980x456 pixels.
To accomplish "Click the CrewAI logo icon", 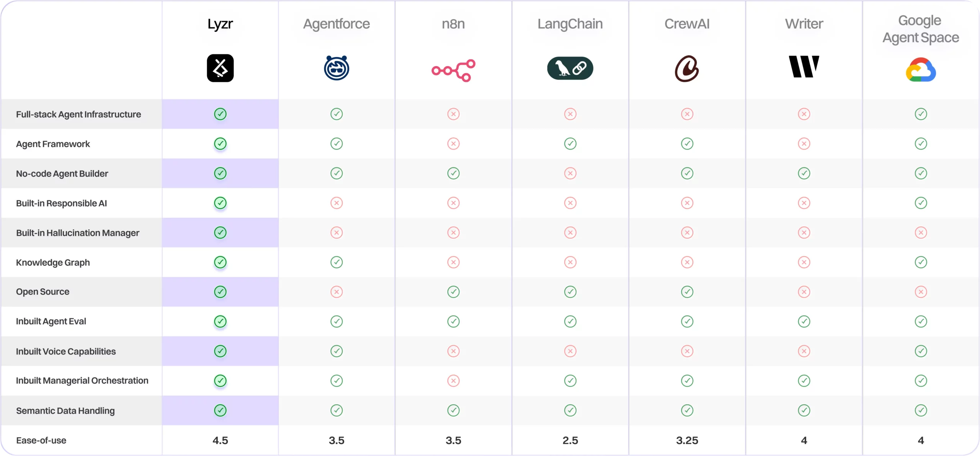I will (687, 69).
